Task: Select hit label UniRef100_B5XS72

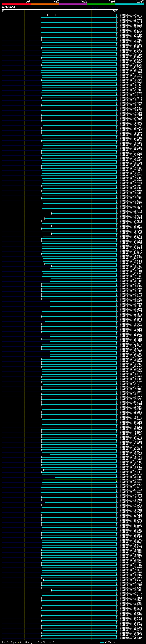Action: coord(131,349)
